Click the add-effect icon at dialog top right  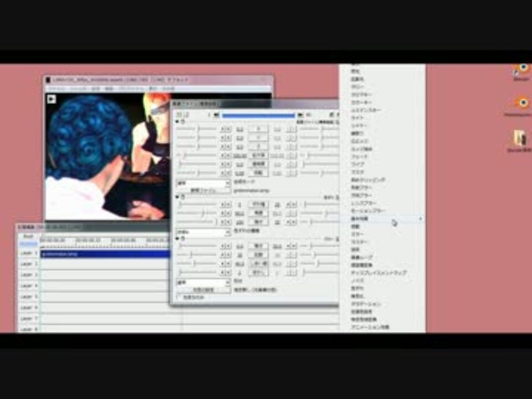(x=332, y=115)
